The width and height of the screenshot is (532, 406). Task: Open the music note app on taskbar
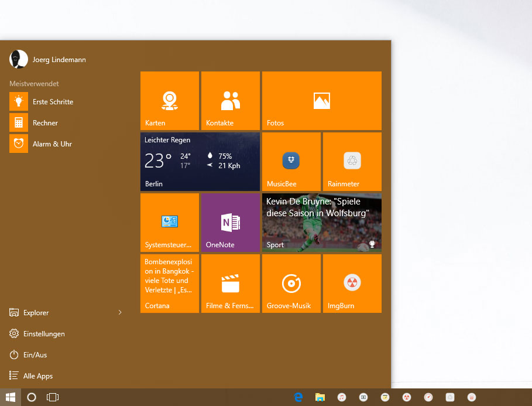(x=342, y=397)
